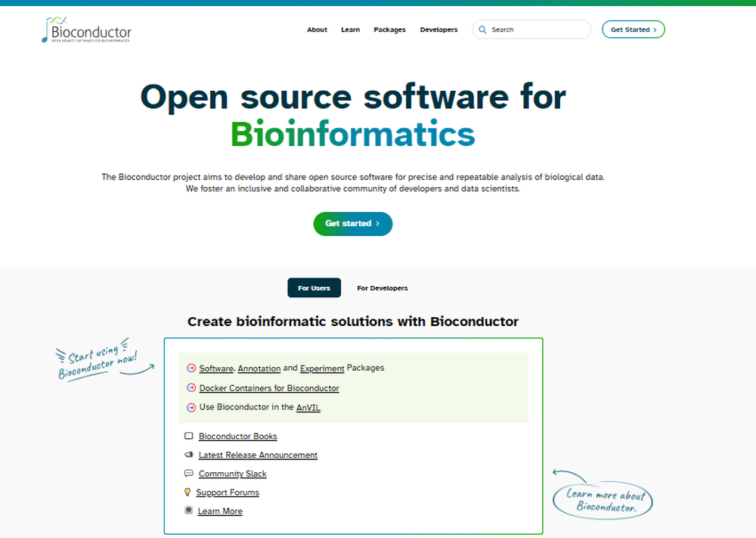The image size is (756, 538).
Task: Visit the Community Slack link
Action: point(232,474)
